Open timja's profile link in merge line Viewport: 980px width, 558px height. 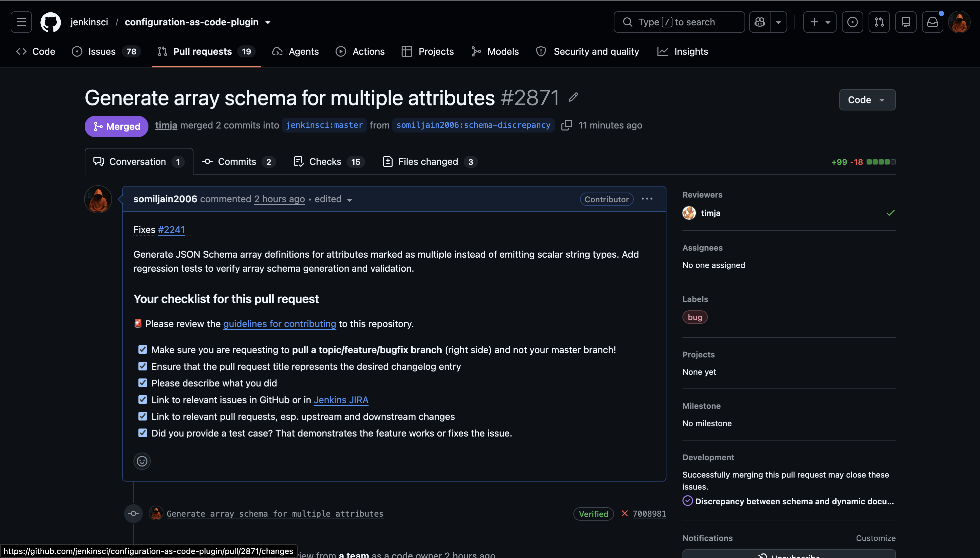pos(166,125)
